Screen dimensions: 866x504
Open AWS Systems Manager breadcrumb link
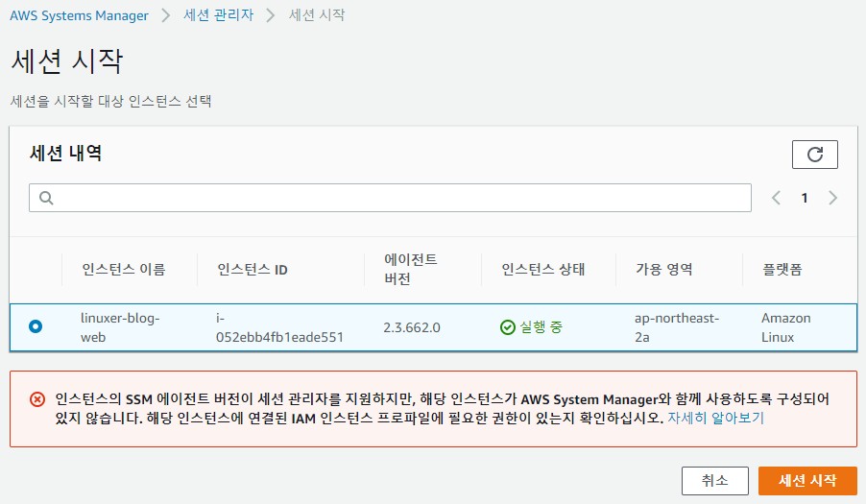(79, 15)
